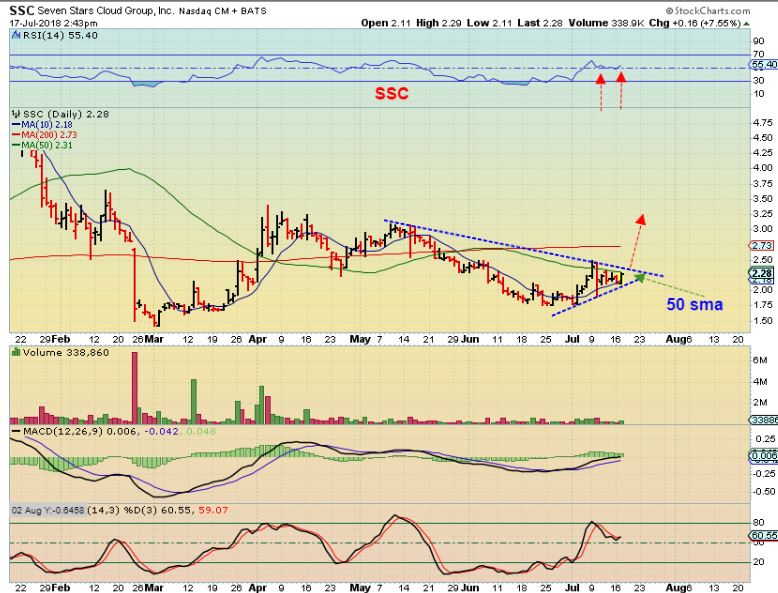Viewport: 778px width, 593px height.
Task: Click the SSC ticker symbol in the header
Action: 22,10
